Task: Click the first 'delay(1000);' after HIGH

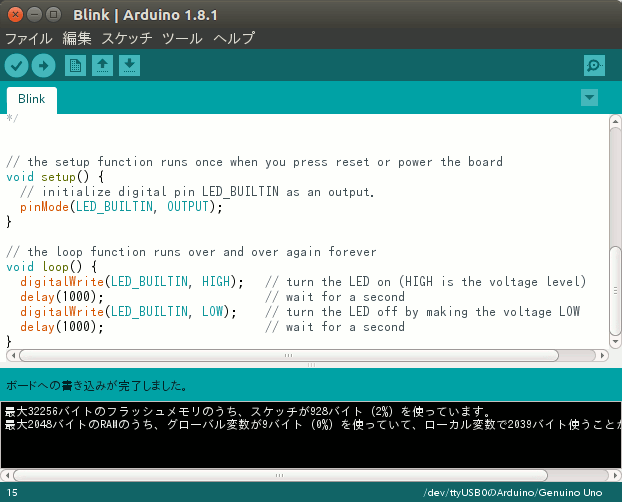Action: tap(62, 296)
